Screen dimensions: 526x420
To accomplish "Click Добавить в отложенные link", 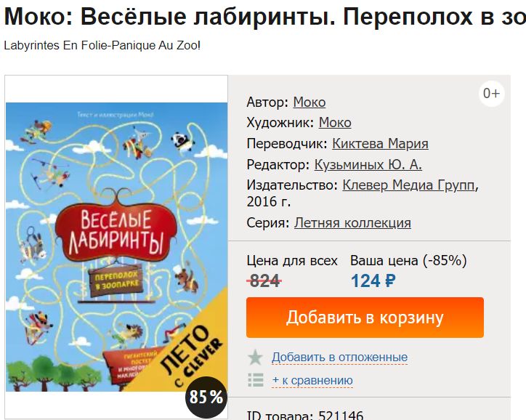I will [339, 358].
